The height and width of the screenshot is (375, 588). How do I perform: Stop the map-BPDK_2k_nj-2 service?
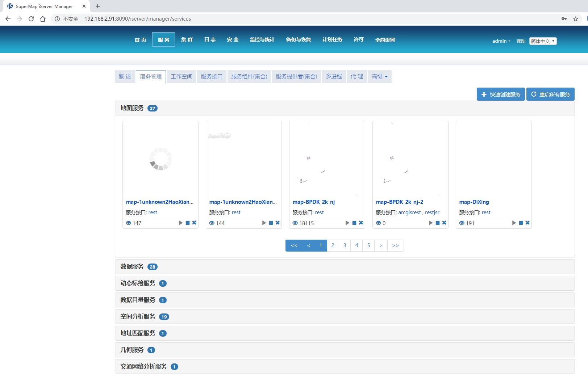[438, 223]
